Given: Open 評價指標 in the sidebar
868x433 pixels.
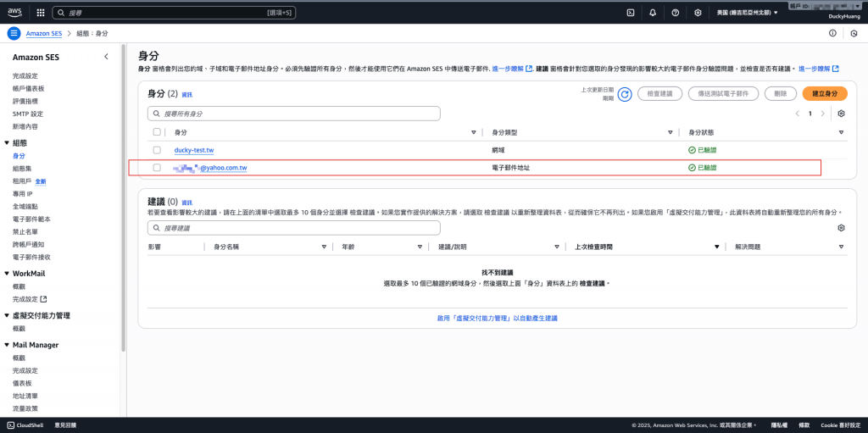Looking at the screenshot, I should (25, 102).
